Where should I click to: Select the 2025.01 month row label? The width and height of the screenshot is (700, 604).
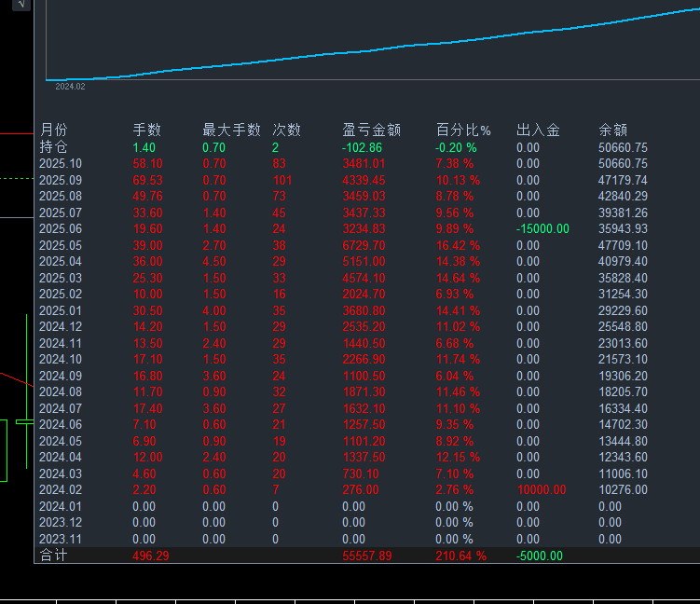coord(61,310)
